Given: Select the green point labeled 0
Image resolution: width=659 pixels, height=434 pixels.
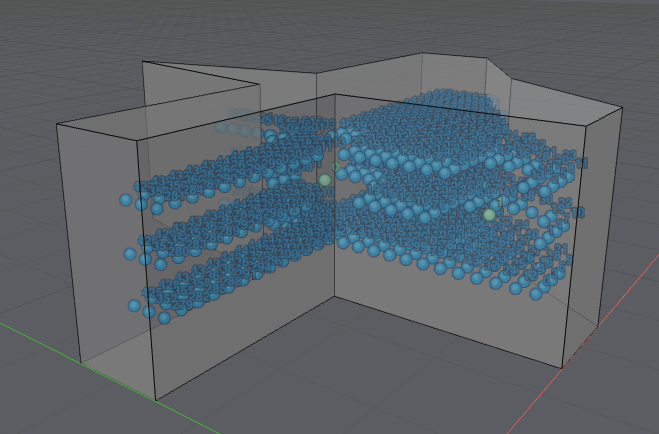Looking at the screenshot, I should 324,180.
